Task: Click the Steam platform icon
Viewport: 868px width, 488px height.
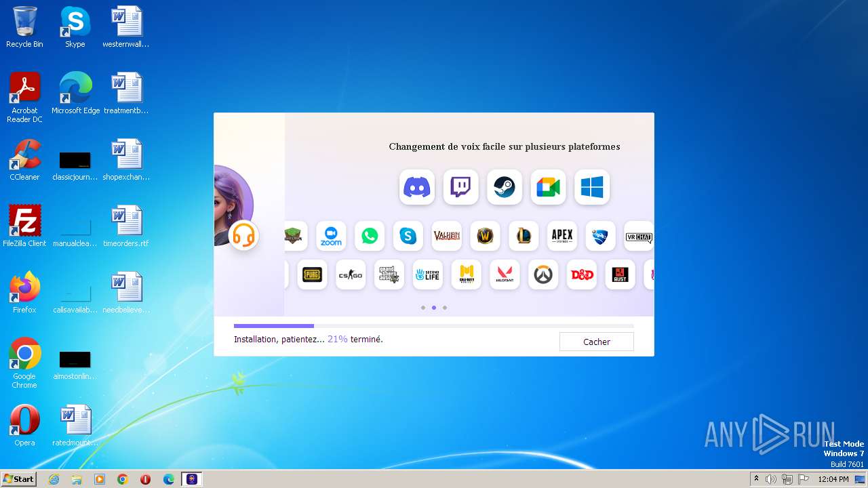Action: point(505,187)
